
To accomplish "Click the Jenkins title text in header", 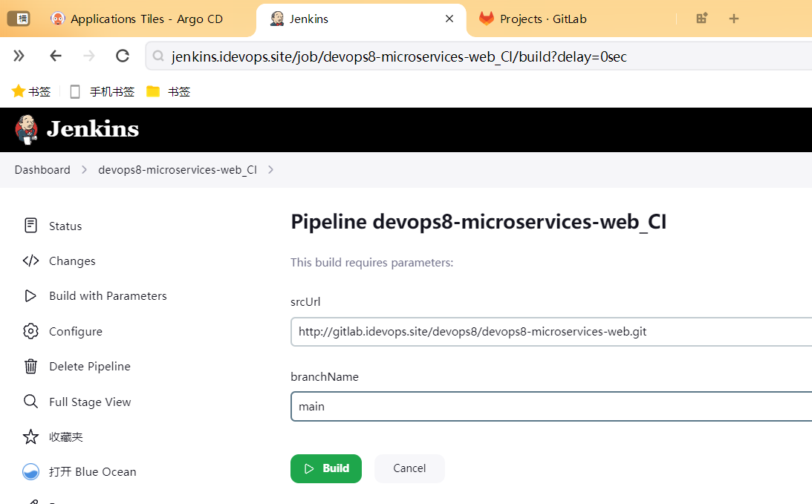I will 93,129.
